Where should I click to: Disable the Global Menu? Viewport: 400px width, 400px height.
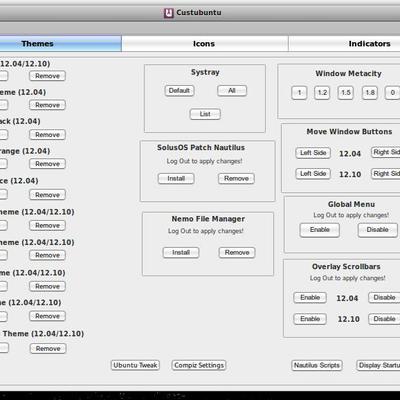point(378,230)
